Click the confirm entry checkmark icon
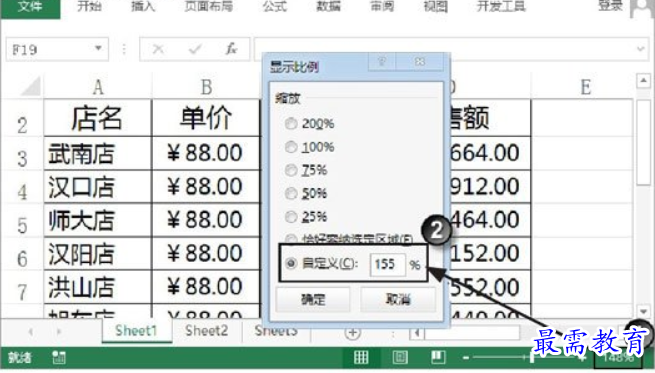The width and height of the screenshot is (655, 373). [x=195, y=49]
